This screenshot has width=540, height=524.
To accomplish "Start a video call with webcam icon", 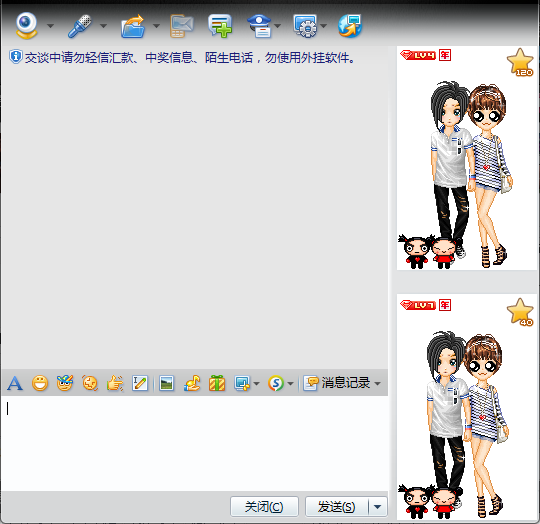I will [26, 25].
